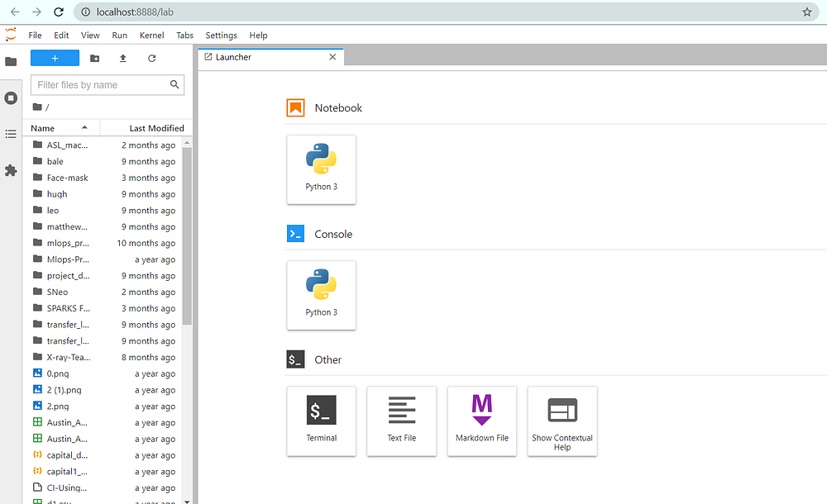Open the Table of Contents sidebar icon

[11, 134]
